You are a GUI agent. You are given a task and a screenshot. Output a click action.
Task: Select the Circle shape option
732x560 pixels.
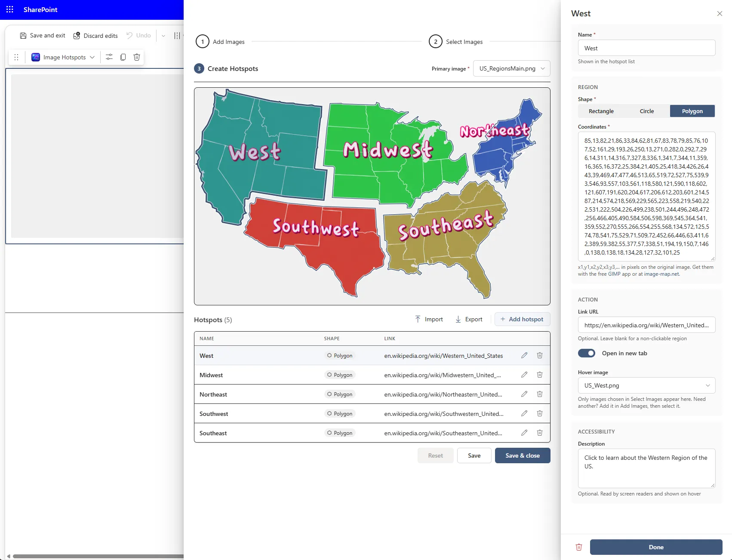pos(646,111)
